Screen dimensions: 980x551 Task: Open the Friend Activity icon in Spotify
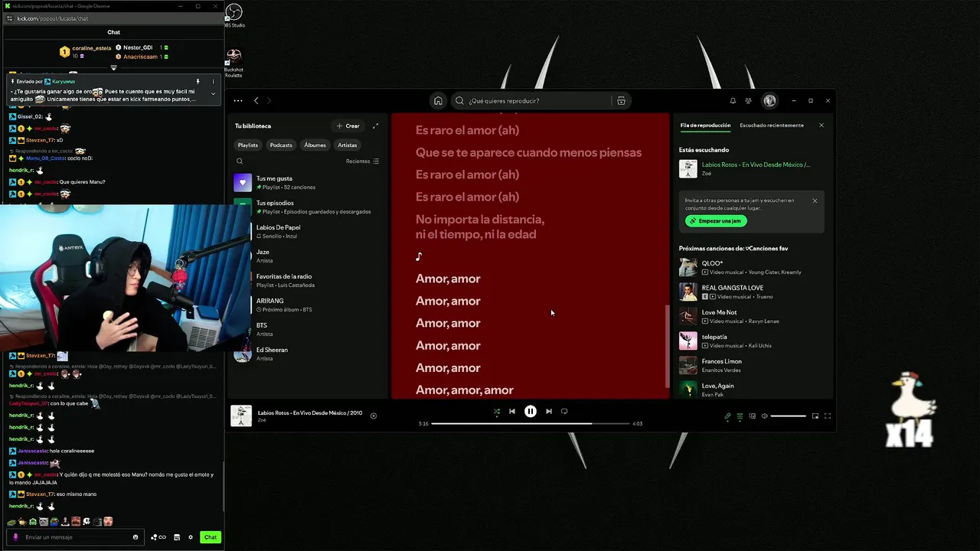click(748, 100)
